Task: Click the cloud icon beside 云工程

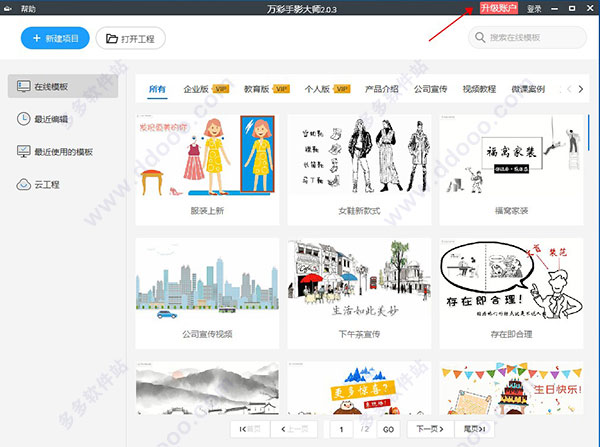Action: pyautogui.click(x=24, y=184)
